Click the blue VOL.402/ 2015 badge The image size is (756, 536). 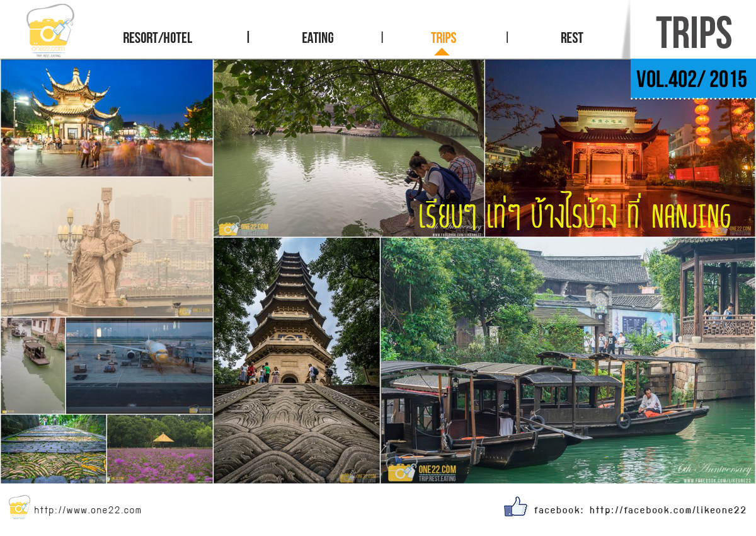(692, 79)
